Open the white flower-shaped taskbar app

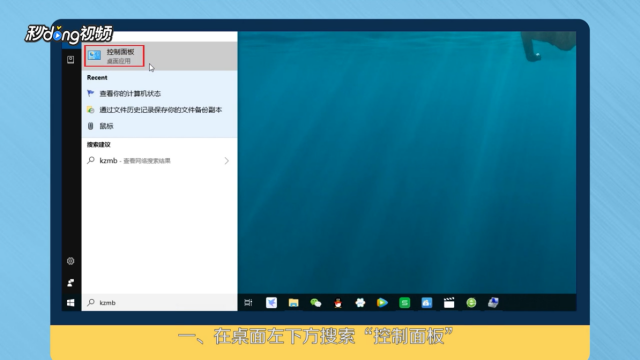tap(360, 302)
